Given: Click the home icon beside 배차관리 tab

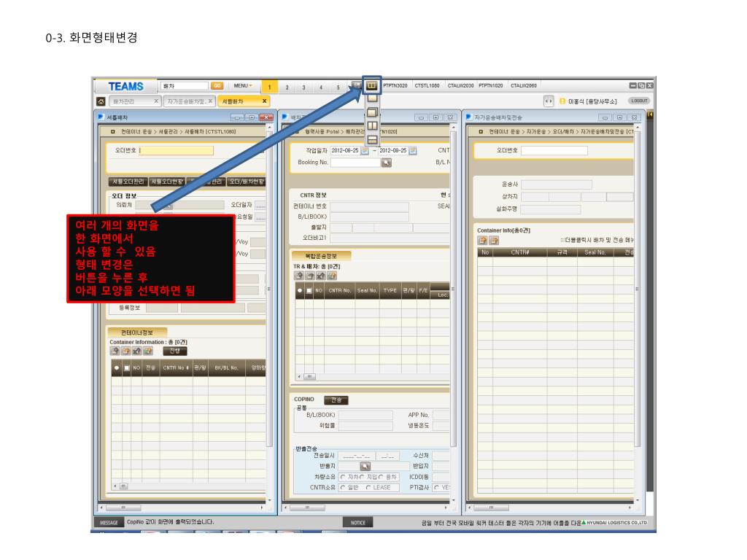Looking at the screenshot, I should pos(101,101).
